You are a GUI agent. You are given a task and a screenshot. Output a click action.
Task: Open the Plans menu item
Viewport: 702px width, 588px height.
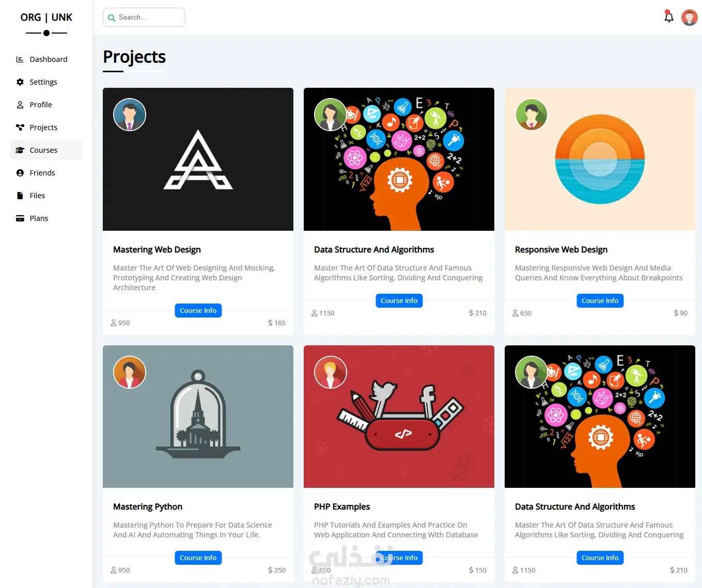(39, 218)
